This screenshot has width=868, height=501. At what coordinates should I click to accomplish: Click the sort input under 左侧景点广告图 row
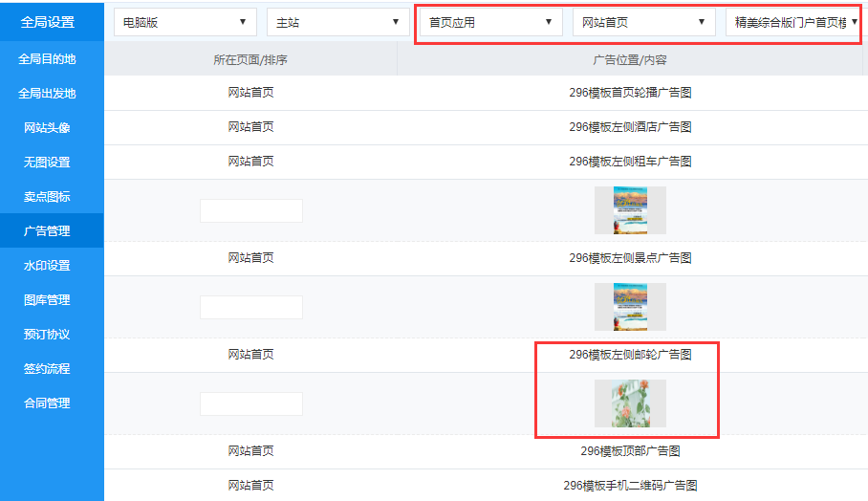point(251,307)
